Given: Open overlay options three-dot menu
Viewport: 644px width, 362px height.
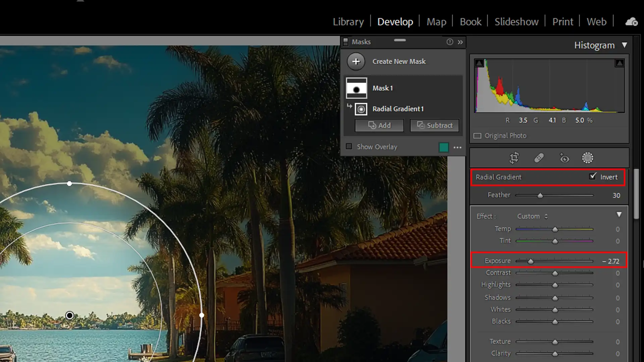Looking at the screenshot, I should pos(458,147).
